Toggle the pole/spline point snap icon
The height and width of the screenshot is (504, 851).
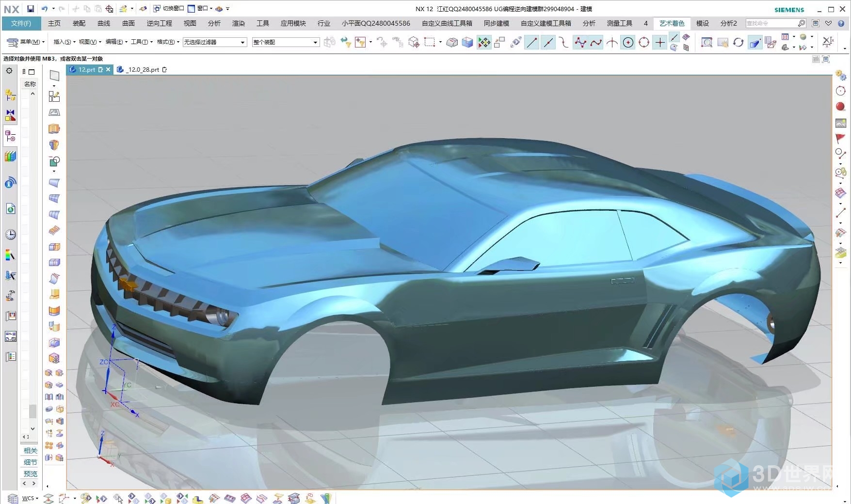click(x=580, y=43)
